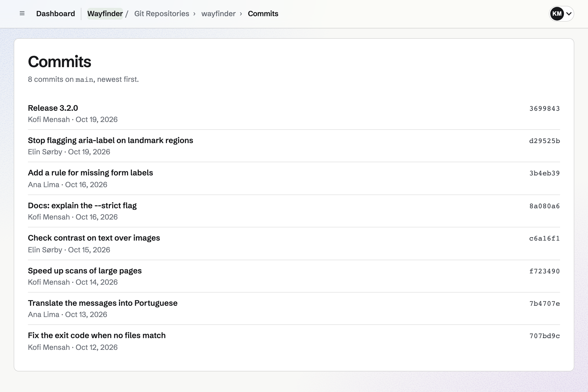The height and width of the screenshot is (392, 588).
Task: Open Check contrast on text over images
Action: (x=94, y=238)
